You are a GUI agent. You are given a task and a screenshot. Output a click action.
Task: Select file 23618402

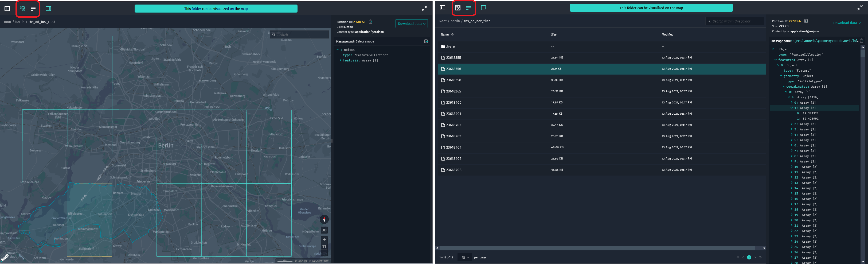click(x=602, y=125)
